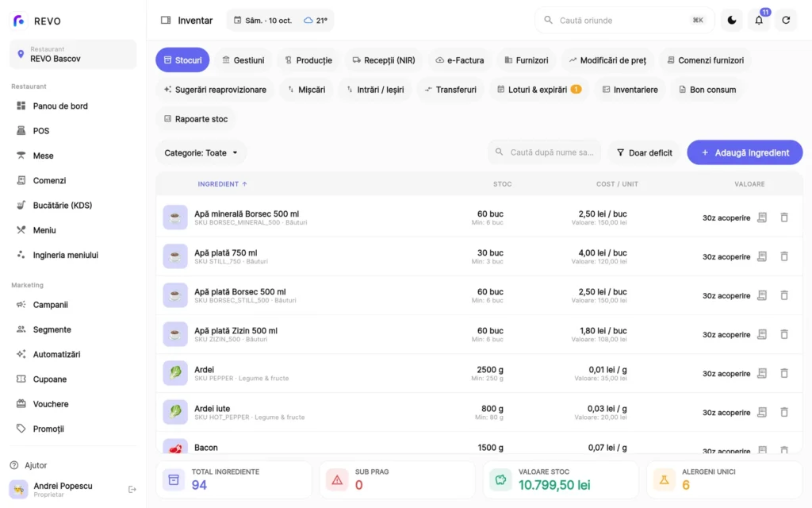This screenshot has width=812, height=508.
Task: Toggle Doar deficit filter
Action: (x=644, y=152)
